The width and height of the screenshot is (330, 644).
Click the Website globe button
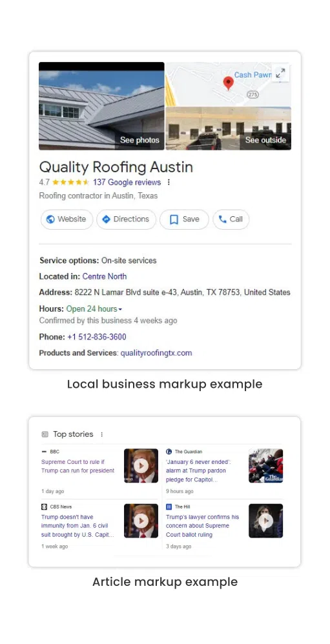click(x=67, y=219)
